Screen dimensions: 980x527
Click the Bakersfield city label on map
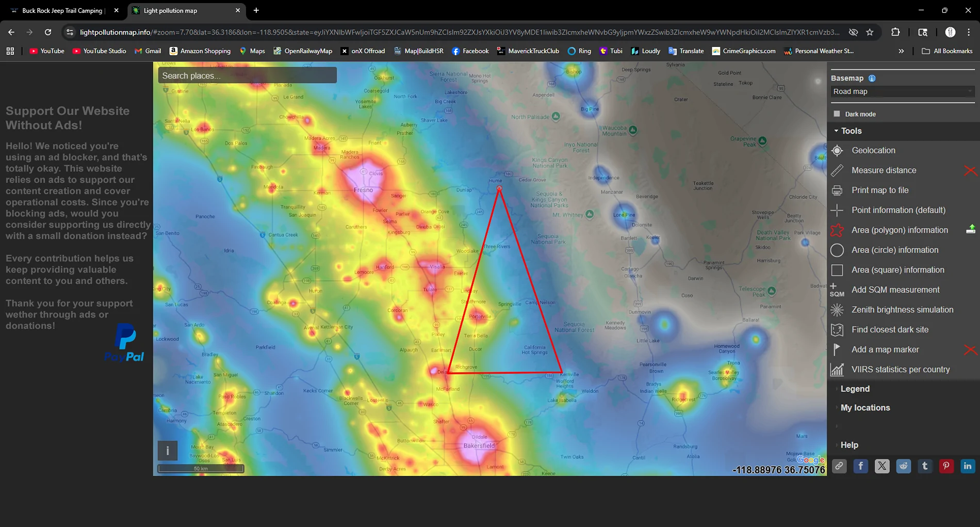pyautogui.click(x=479, y=445)
